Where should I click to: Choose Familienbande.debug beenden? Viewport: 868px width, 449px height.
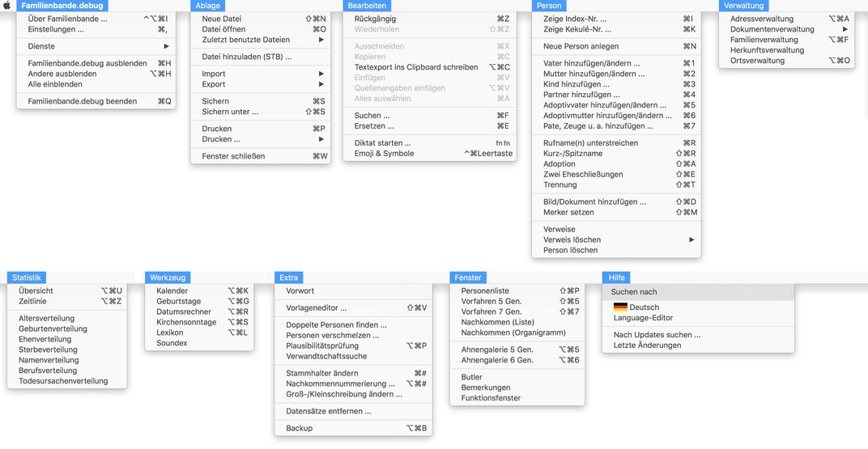tap(80, 101)
